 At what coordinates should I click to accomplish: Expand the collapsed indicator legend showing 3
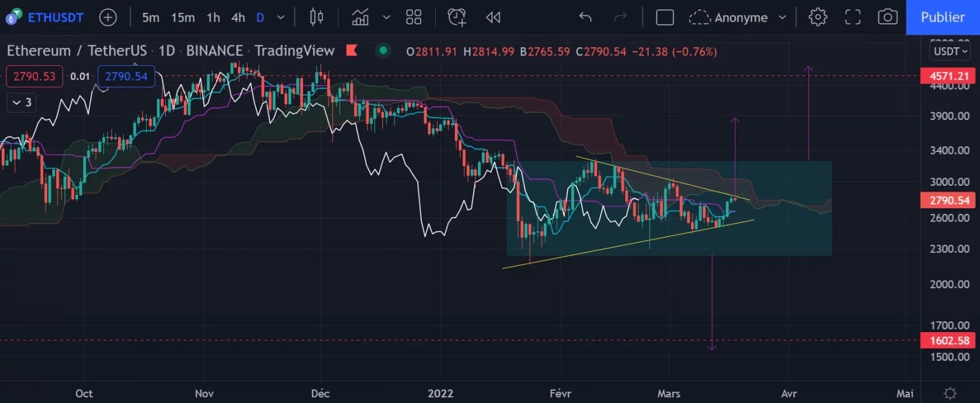click(22, 102)
